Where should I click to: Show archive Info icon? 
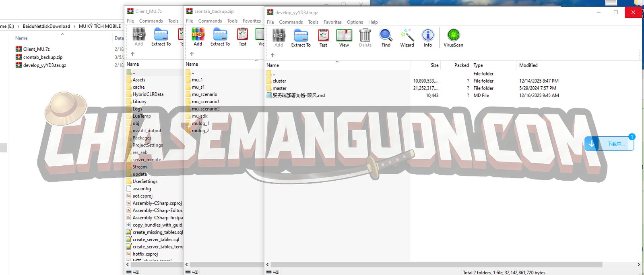427,38
